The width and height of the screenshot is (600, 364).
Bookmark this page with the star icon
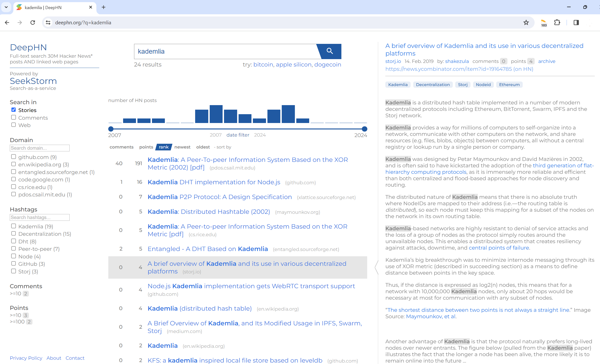526,23
